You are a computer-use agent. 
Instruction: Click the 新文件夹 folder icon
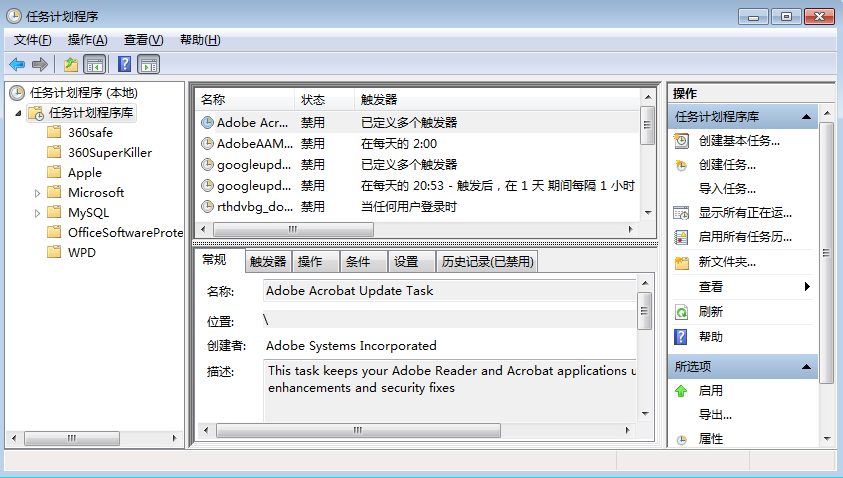click(682, 262)
